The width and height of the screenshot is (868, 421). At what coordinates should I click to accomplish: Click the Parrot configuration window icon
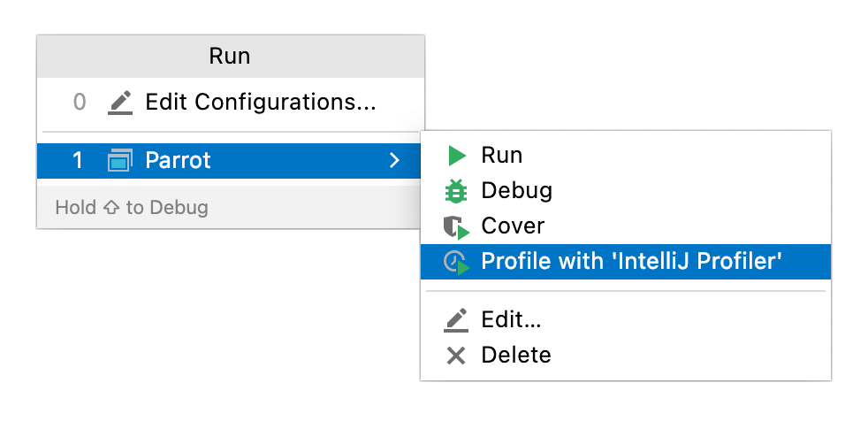pos(120,161)
